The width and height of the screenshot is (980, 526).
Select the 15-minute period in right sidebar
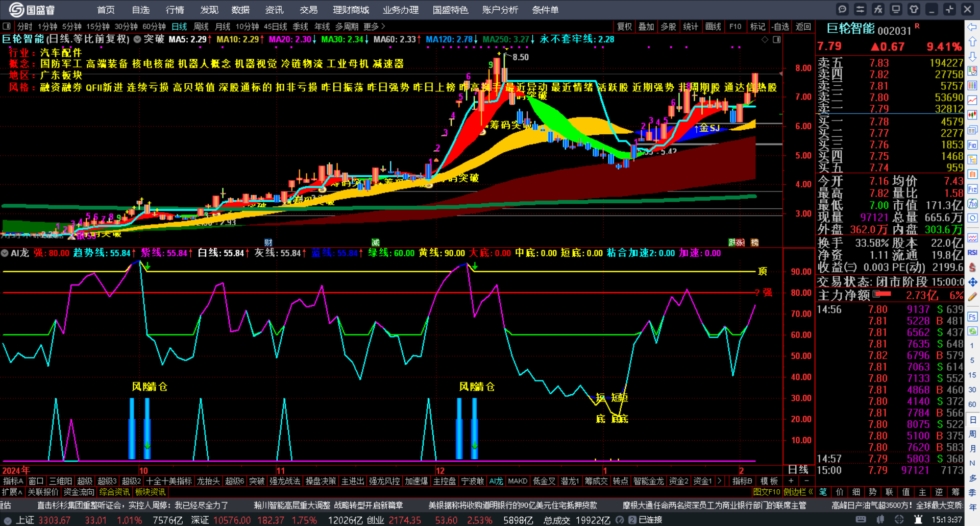[x=972, y=375]
